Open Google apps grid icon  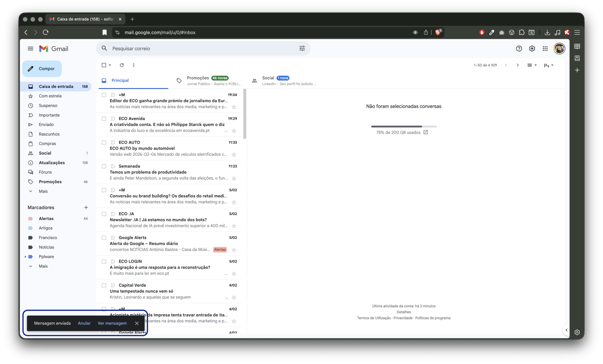coord(545,49)
